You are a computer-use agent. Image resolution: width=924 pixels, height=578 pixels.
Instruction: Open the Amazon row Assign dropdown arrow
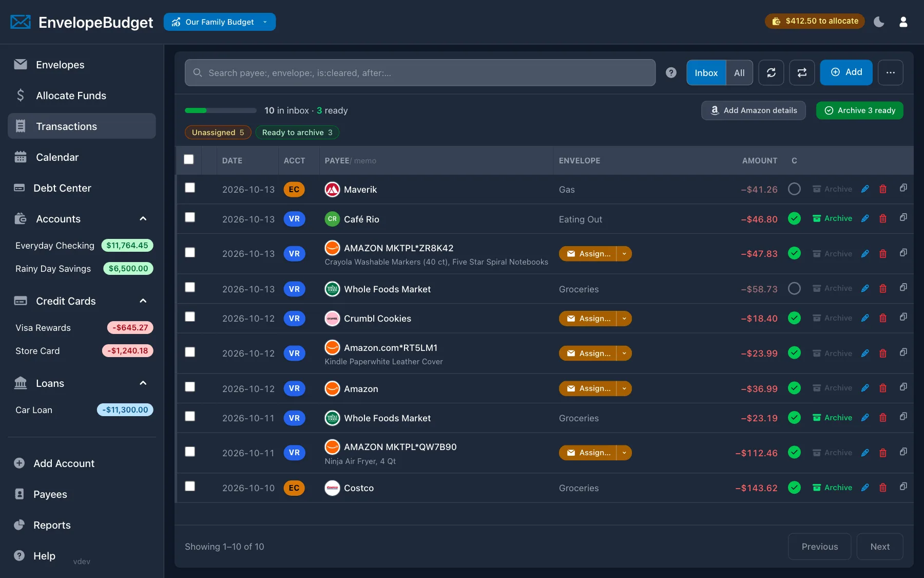coord(624,388)
